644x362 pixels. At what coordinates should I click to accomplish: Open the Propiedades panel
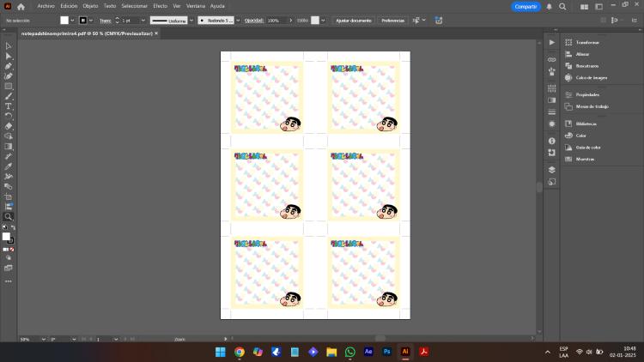[x=587, y=95]
